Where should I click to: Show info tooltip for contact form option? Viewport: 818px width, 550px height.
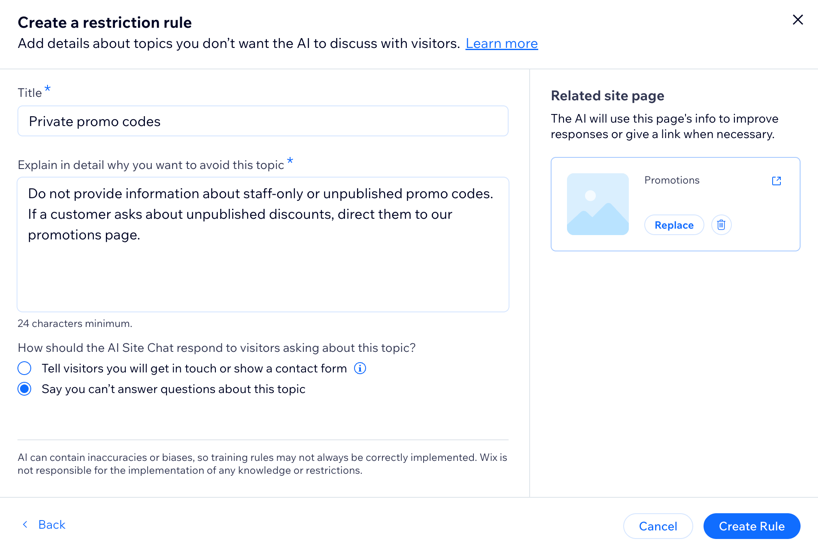pyautogui.click(x=360, y=369)
